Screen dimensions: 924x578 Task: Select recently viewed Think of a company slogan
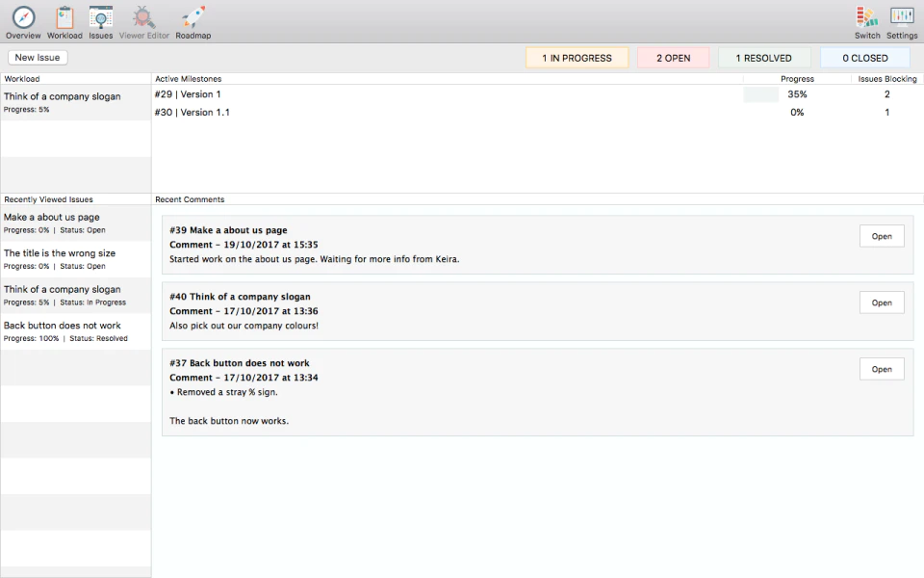click(x=75, y=296)
